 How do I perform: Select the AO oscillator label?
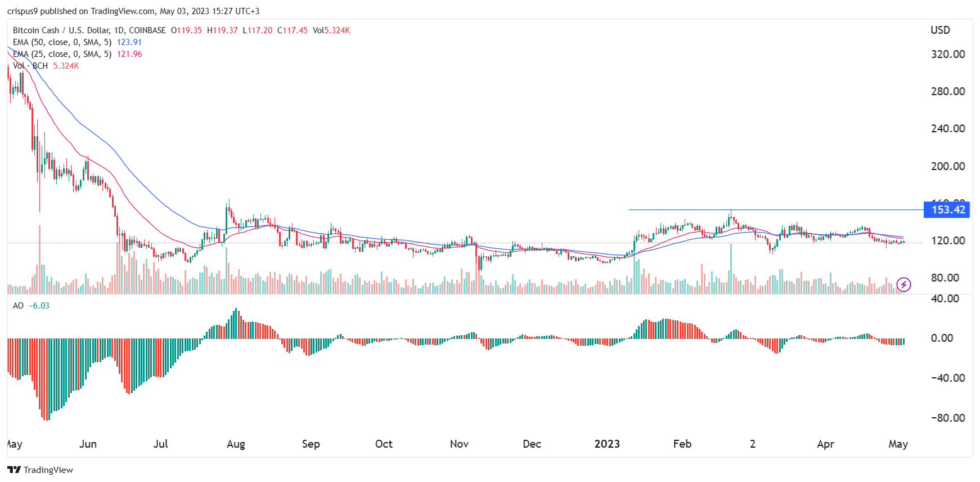click(x=18, y=306)
